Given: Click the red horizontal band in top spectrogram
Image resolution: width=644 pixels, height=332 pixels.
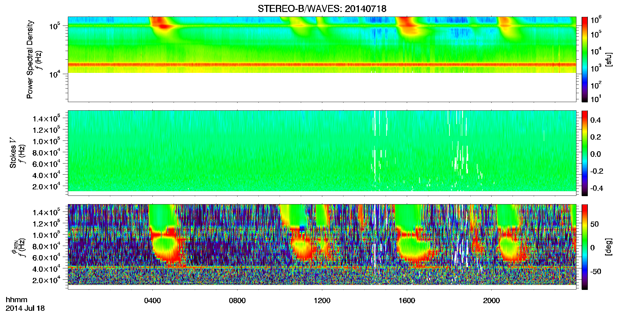Looking at the screenshot, I should pyautogui.click(x=322, y=65).
